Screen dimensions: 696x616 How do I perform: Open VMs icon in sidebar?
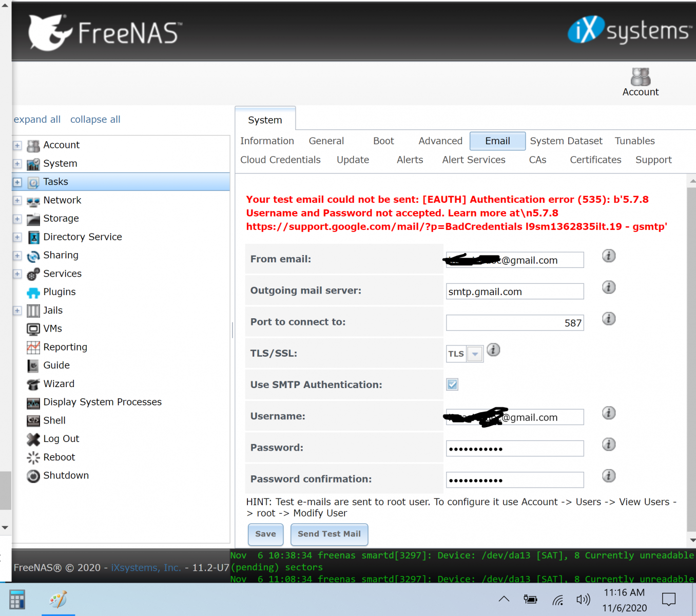point(33,329)
